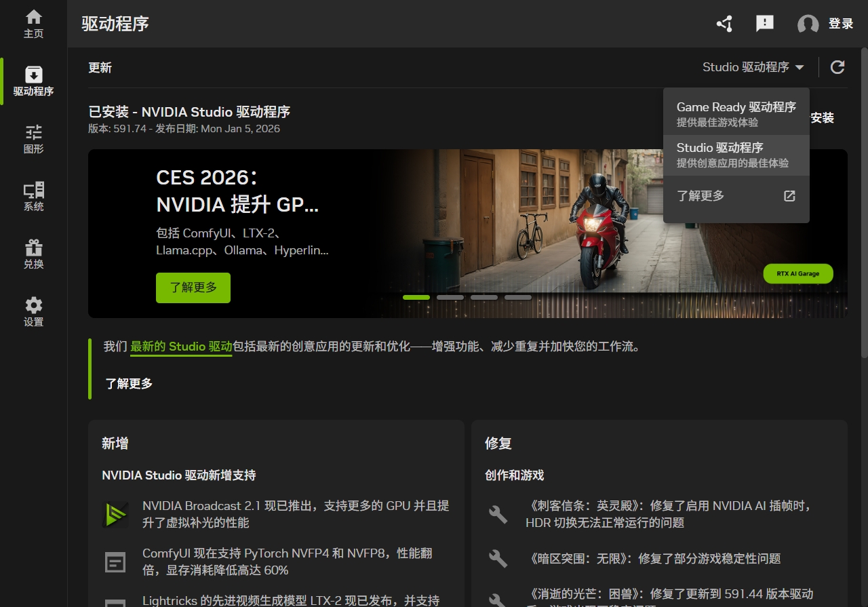The width and height of the screenshot is (868, 607).
Task: Click the 创作和游戏 subheading
Action: tap(515, 475)
